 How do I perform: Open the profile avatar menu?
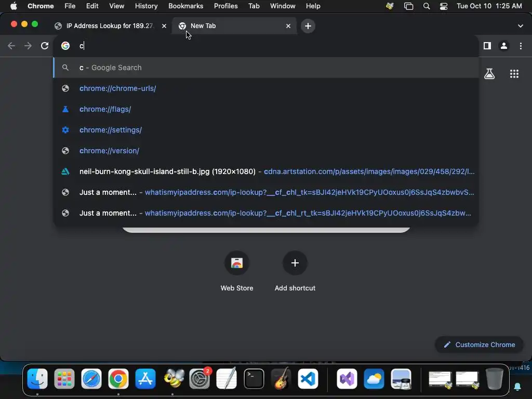pyautogui.click(x=504, y=46)
